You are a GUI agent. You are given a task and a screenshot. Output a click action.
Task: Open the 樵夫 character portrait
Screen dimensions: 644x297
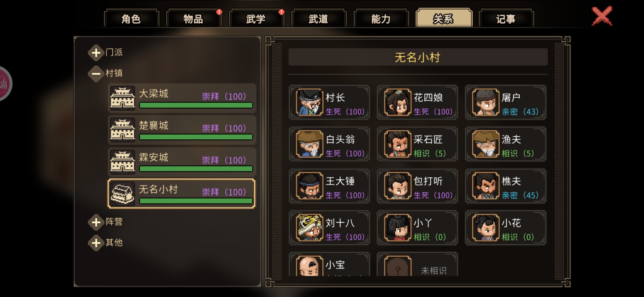[485, 186]
